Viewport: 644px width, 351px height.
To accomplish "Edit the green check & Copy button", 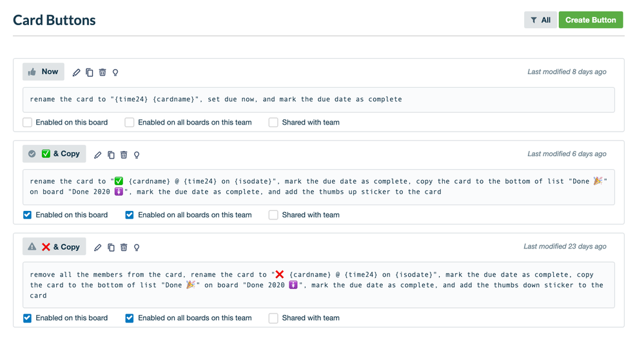I will pos(98,155).
